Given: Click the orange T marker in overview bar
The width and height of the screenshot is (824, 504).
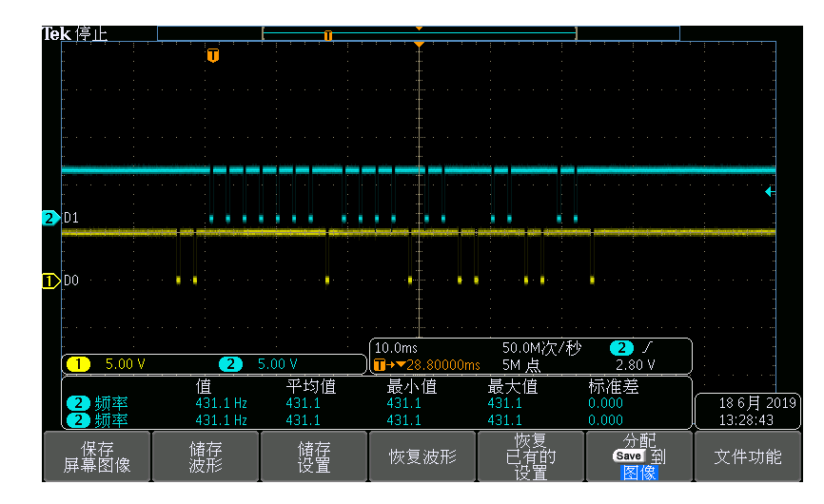Looking at the screenshot, I should [328, 35].
